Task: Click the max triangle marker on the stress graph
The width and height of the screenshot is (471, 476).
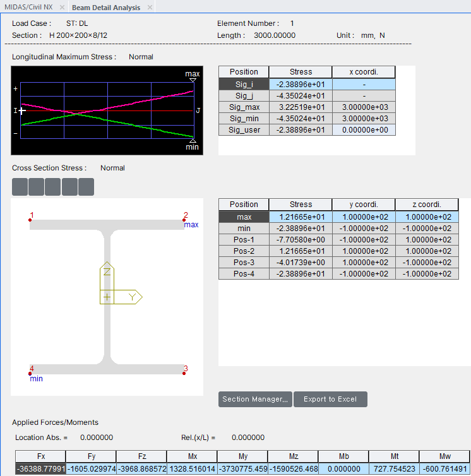Action: [x=193, y=80]
